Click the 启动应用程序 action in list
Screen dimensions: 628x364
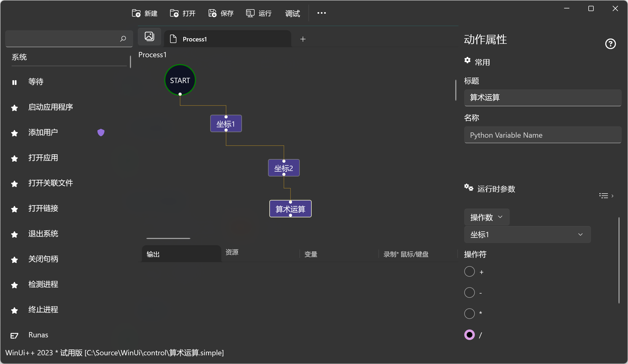pyautogui.click(x=51, y=107)
